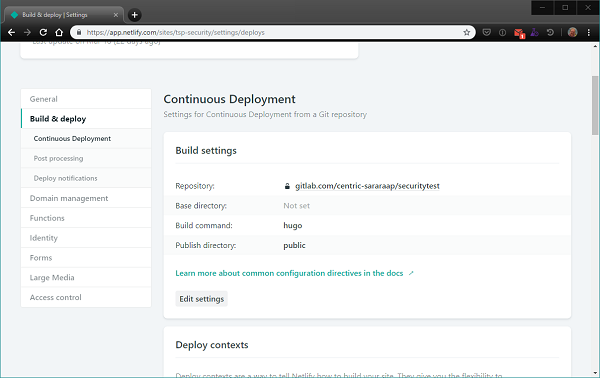Open the circled info extension icon
Image resolution: width=600 pixels, height=378 pixels.
pyautogui.click(x=502, y=33)
